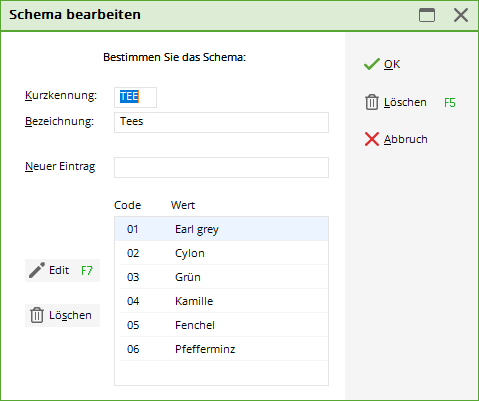The width and height of the screenshot is (479, 401).
Task: Select the Cylon row in list
Action: point(221,253)
